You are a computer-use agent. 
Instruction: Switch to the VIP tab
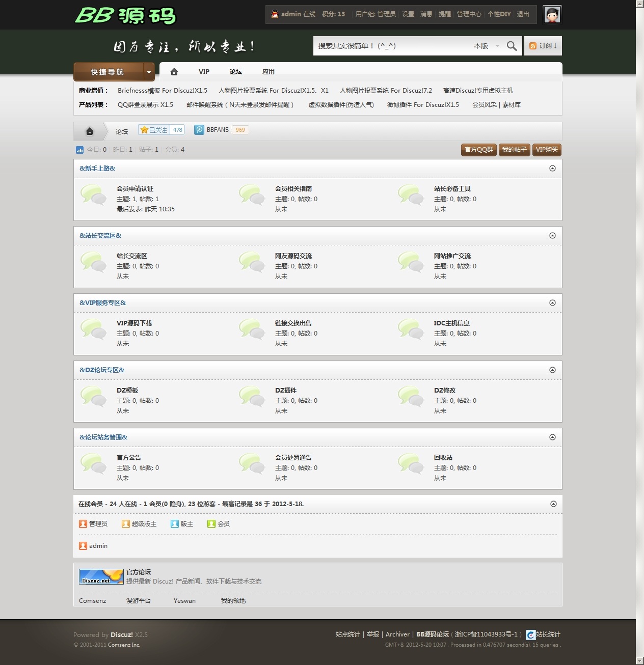(204, 72)
